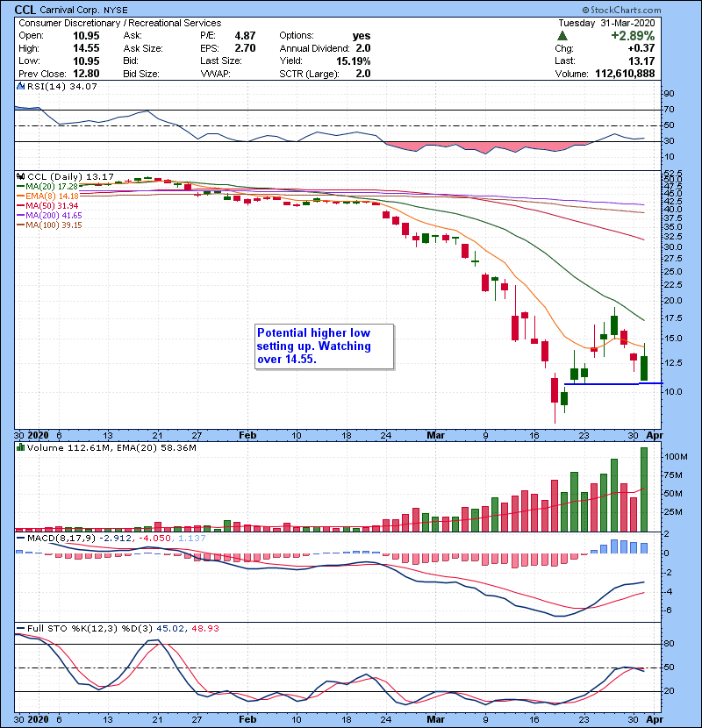This screenshot has width=702, height=728.
Task: Click the P/E 4.87 value
Action: point(245,36)
